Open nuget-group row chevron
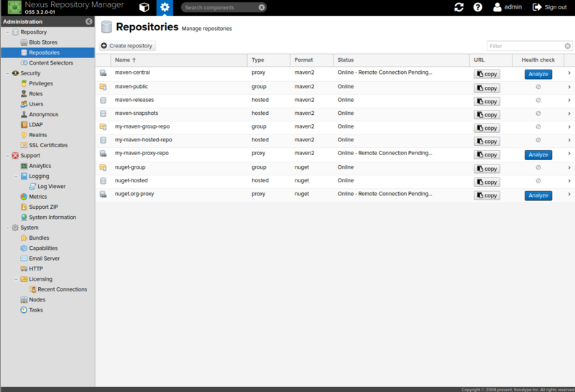The height and width of the screenshot is (392, 575). [x=569, y=167]
